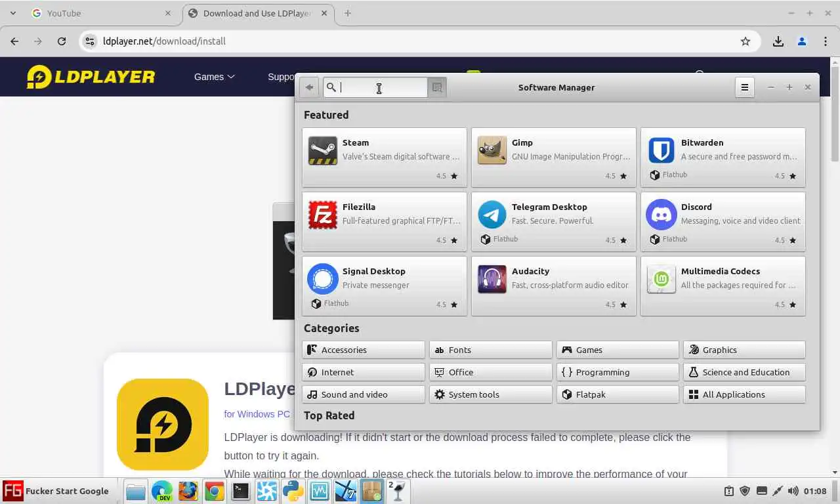Click the large LDPlayer yellow app icon
The height and width of the screenshot is (504, 840).
click(163, 424)
